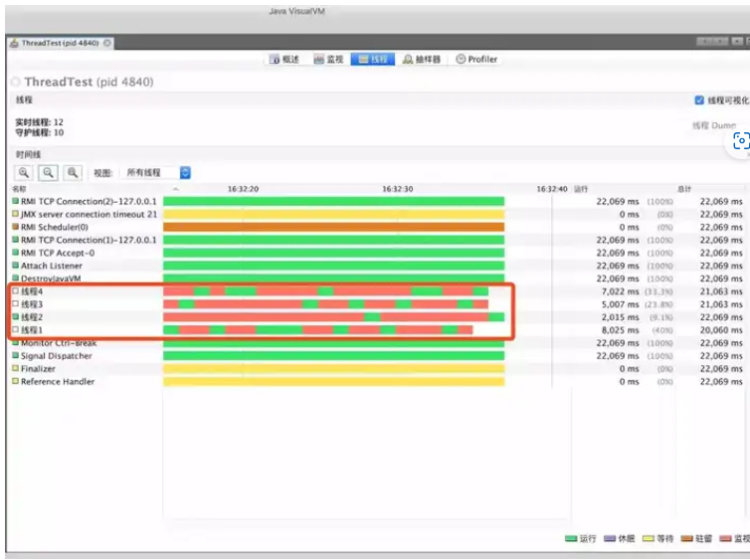Sort by the 运行 column header
750x560 pixels.
[581, 189]
